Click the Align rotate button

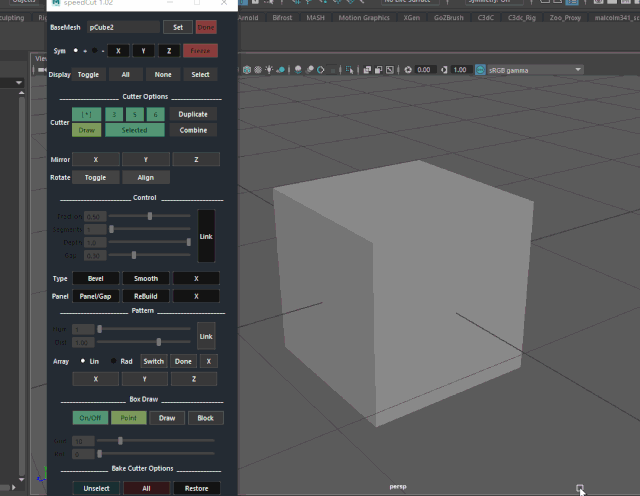point(145,178)
